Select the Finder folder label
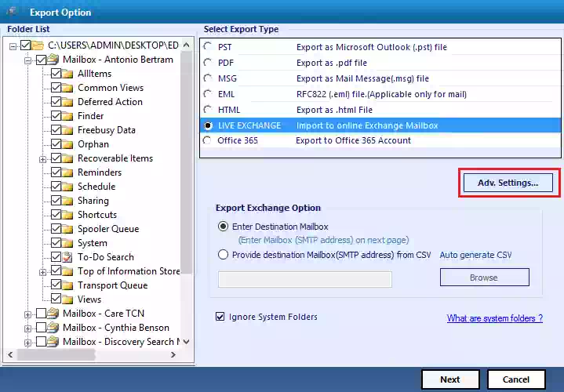Image resolution: width=564 pixels, height=392 pixels. [91, 116]
